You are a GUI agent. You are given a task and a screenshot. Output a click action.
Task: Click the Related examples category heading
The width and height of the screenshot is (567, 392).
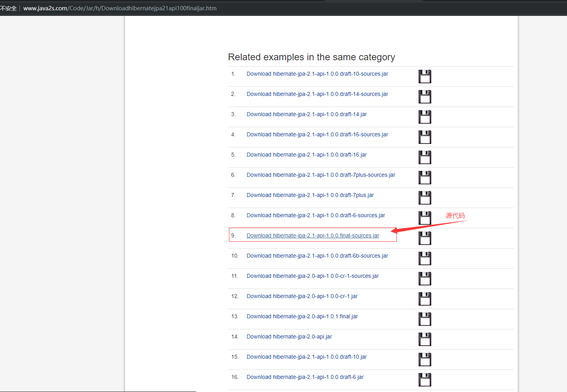tap(311, 57)
